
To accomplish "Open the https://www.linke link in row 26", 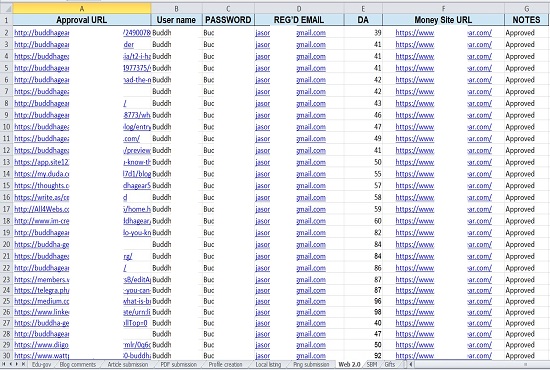I will point(42,312).
